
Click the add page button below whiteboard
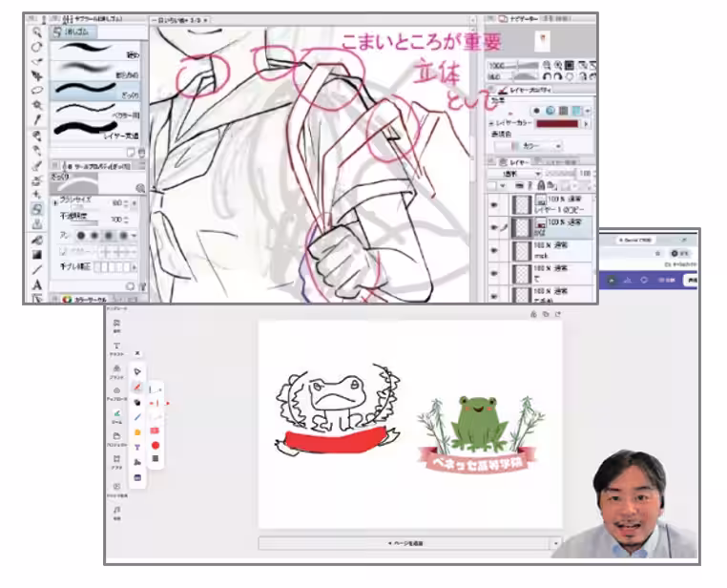click(404, 543)
